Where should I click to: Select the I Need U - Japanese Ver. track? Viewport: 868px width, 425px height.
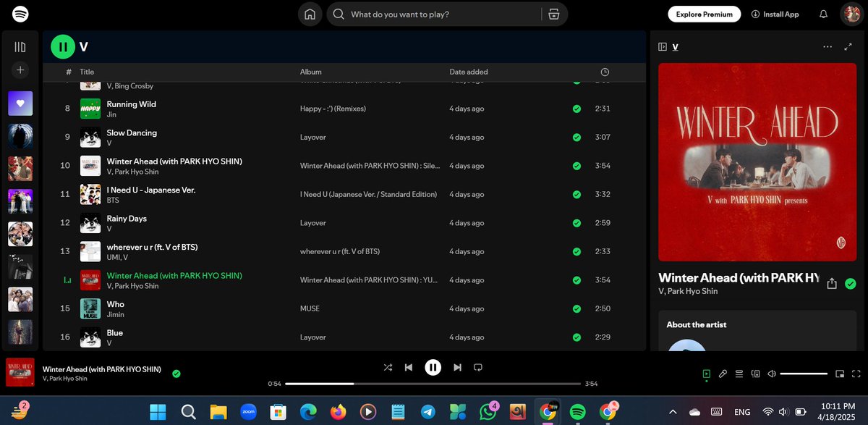point(151,190)
